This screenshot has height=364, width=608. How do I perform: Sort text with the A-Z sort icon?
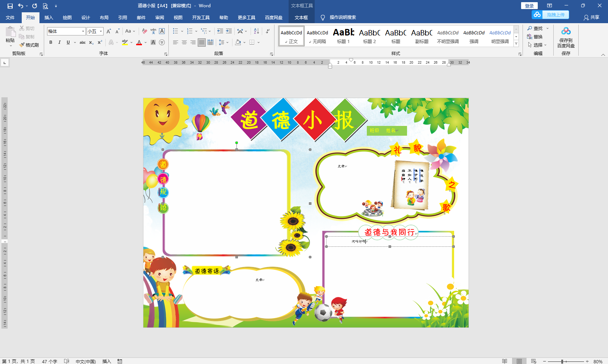(x=256, y=31)
